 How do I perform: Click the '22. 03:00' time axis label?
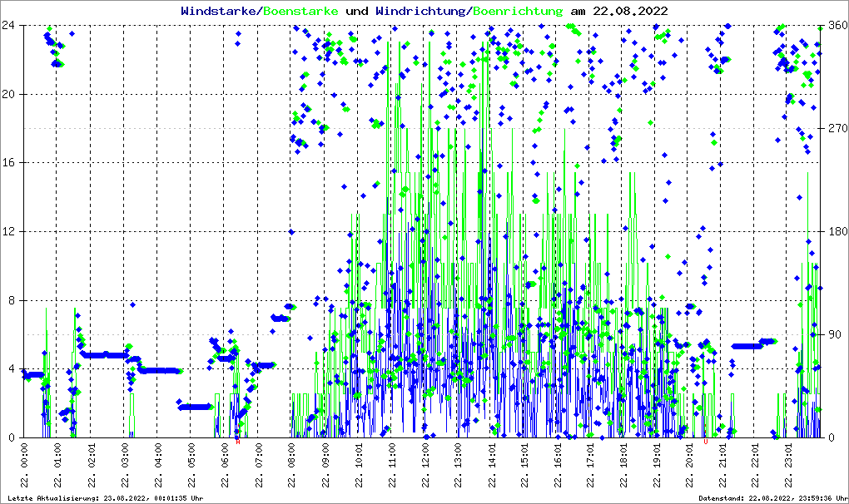pos(125,465)
